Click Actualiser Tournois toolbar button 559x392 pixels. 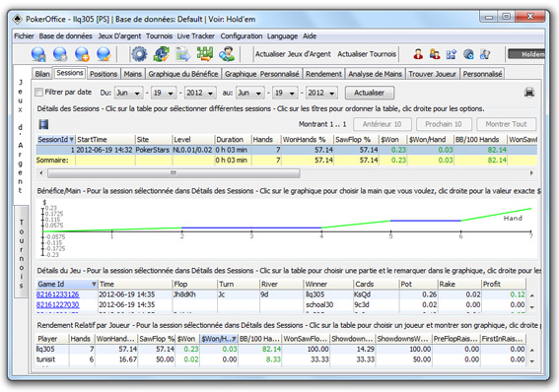367,54
